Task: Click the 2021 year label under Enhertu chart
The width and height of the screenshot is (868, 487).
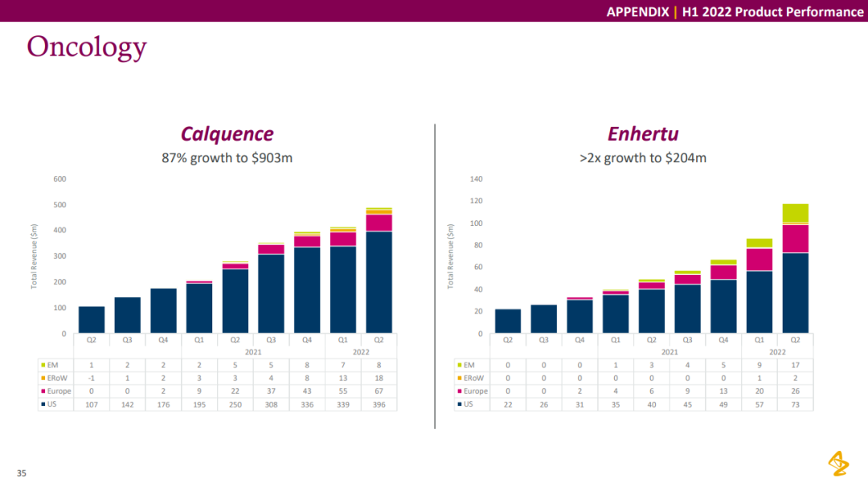Action: [x=669, y=352]
